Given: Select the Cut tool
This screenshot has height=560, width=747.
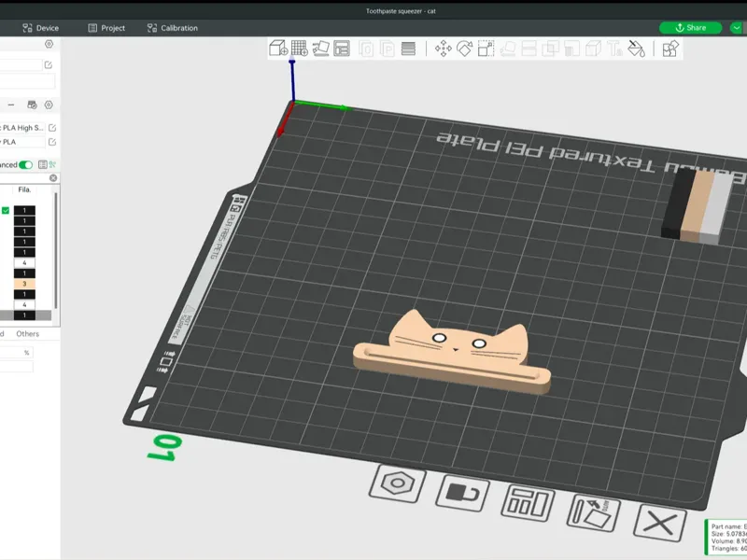Looking at the screenshot, I should coord(529,49).
